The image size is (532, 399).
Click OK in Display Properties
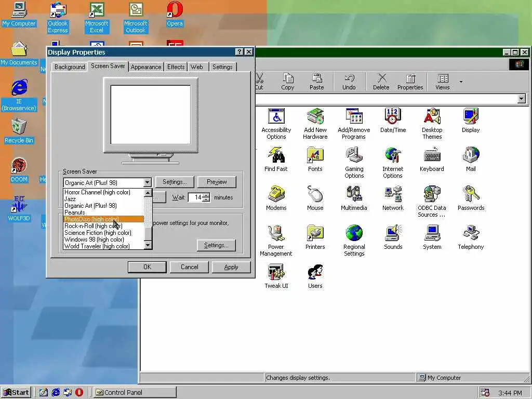pyautogui.click(x=147, y=267)
